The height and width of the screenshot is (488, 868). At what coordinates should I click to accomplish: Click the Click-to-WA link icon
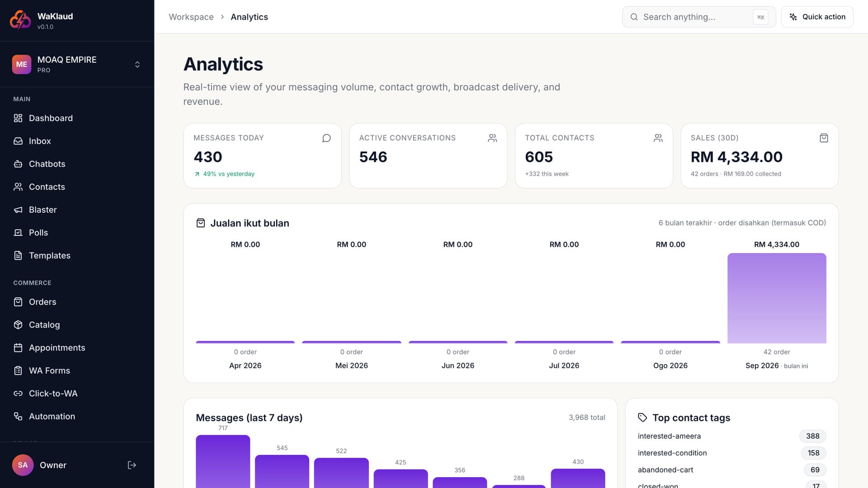click(18, 394)
